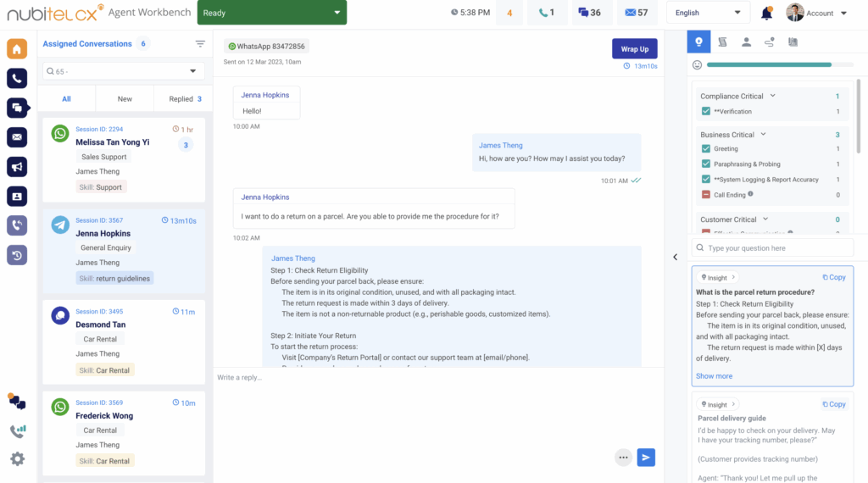
Task: Click the WhatsApp 83472856 channel label
Action: coord(266,47)
